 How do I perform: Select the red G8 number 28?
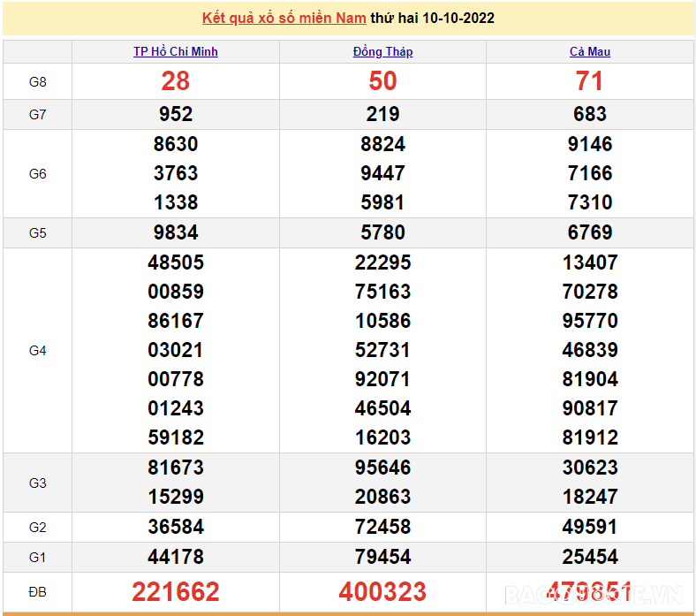tap(176, 81)
